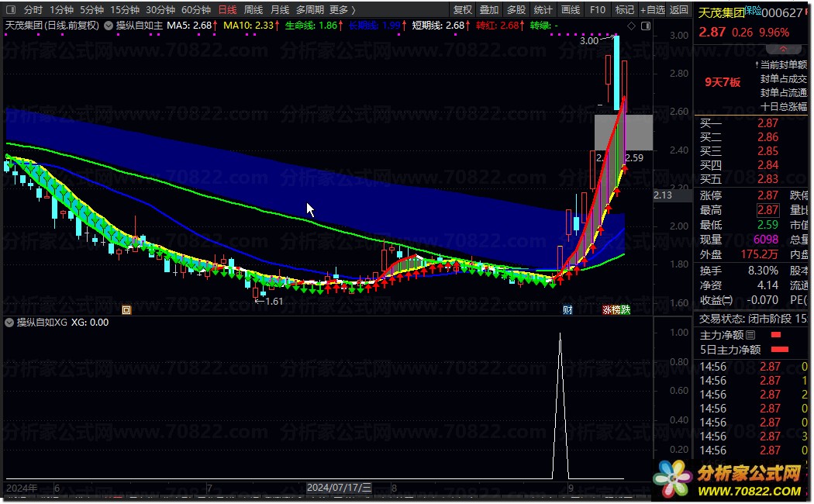
Task: Click the 财 marker icon on chart
Action: click(567, 310)
